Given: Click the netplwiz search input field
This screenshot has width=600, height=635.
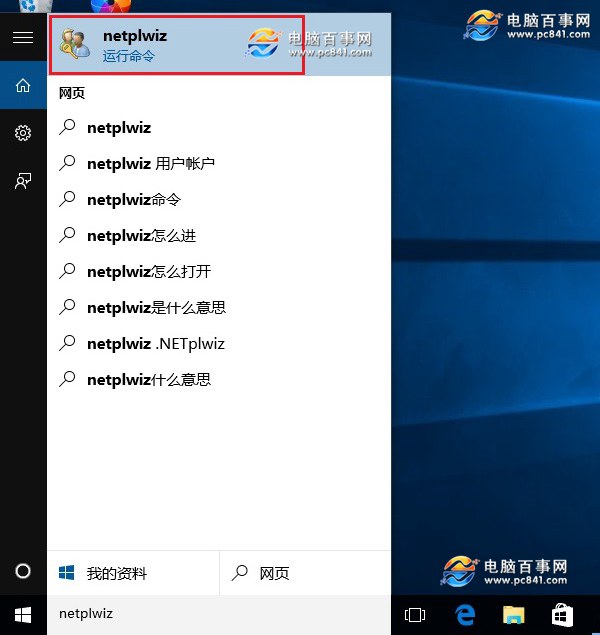Looking at the screenshot, I should [x=220, y=613].
